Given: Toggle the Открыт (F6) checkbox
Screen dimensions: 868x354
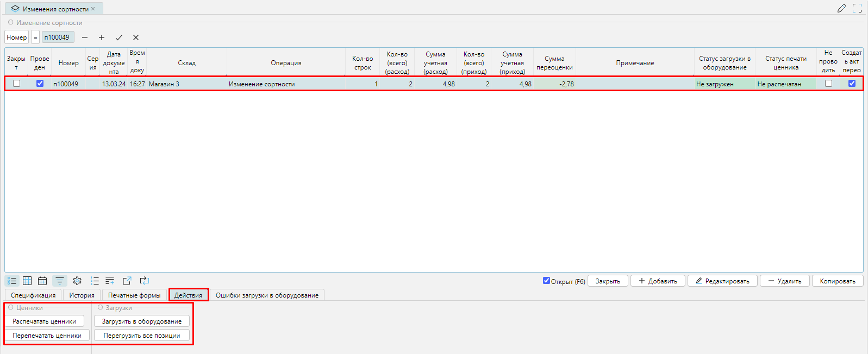Looking at the screenshot, I should [546, 281].
